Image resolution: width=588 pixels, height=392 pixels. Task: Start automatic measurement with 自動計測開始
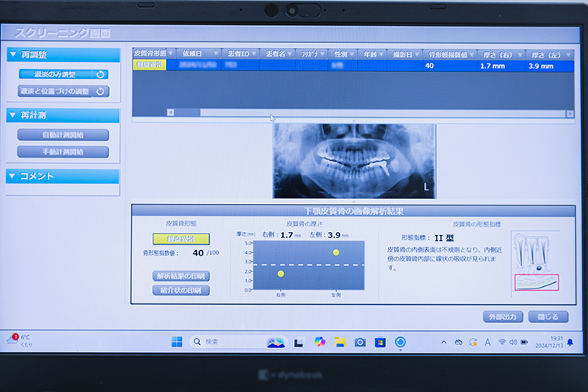[63, 135]
